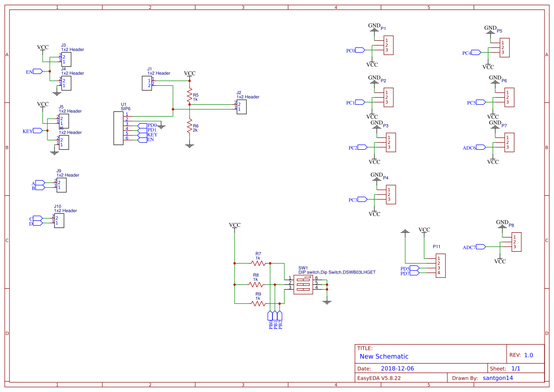Click the santgon14 Drawn By name
Screen dimensions: 554x392
pyautogui.click(x=497, y=378)
